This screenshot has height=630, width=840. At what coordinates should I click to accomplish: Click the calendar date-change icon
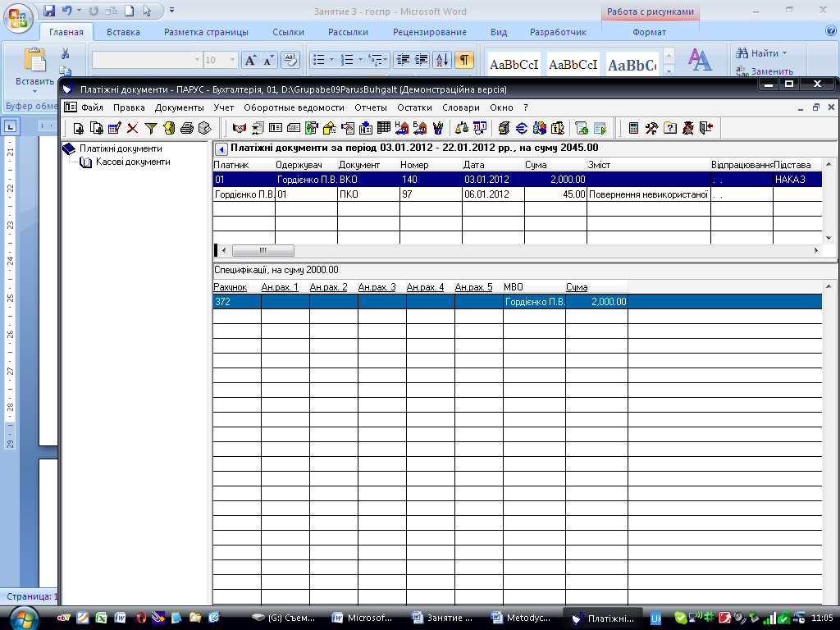coord(479,129)
